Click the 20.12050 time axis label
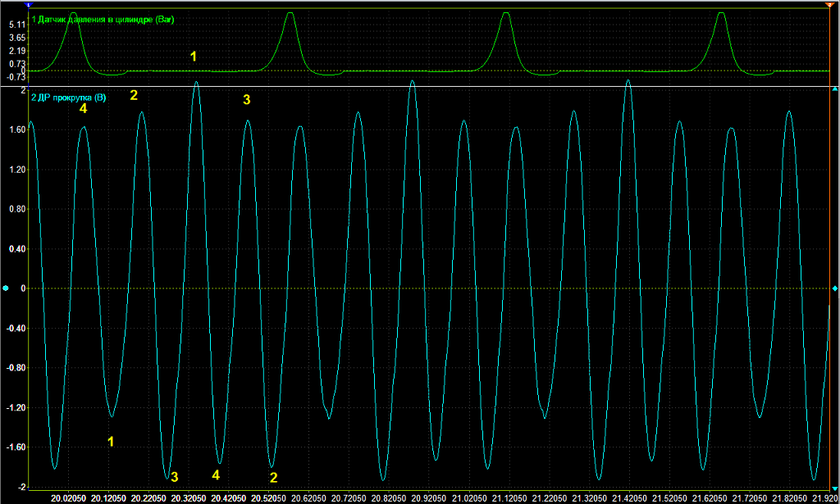This screenshot has height=504, width=840. click(x=109, y=498)
